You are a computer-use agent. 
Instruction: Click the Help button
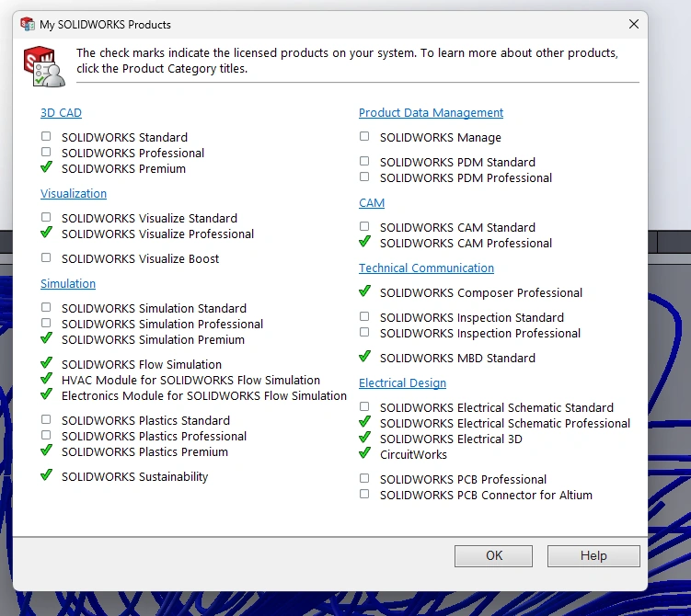[x=593, y=556]
